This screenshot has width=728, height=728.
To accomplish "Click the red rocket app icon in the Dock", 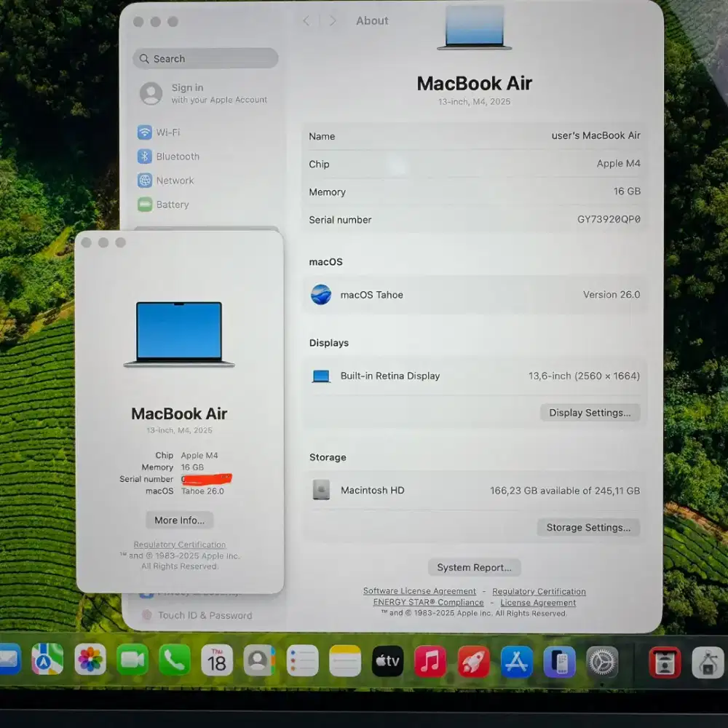I will [474, 662].
